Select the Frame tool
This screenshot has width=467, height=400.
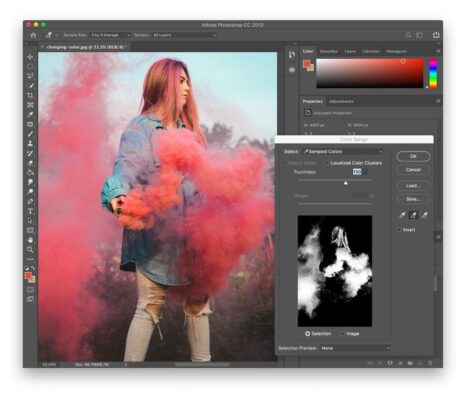(30, 105)
